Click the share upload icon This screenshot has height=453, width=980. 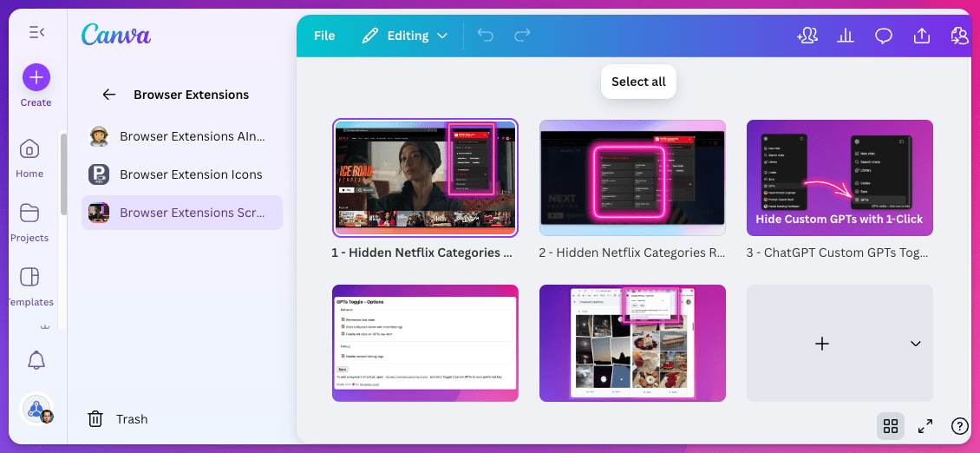pyautogui.click(x=921, y=36)
